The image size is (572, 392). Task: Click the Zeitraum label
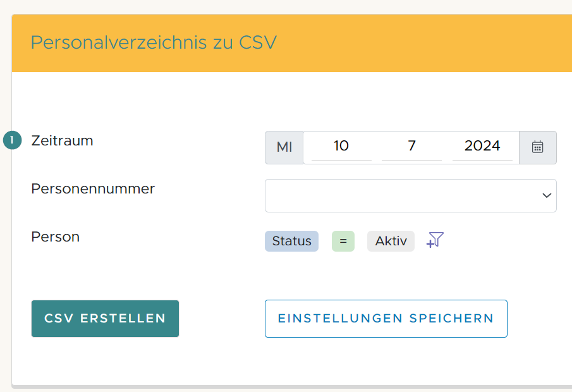(62, 141)
